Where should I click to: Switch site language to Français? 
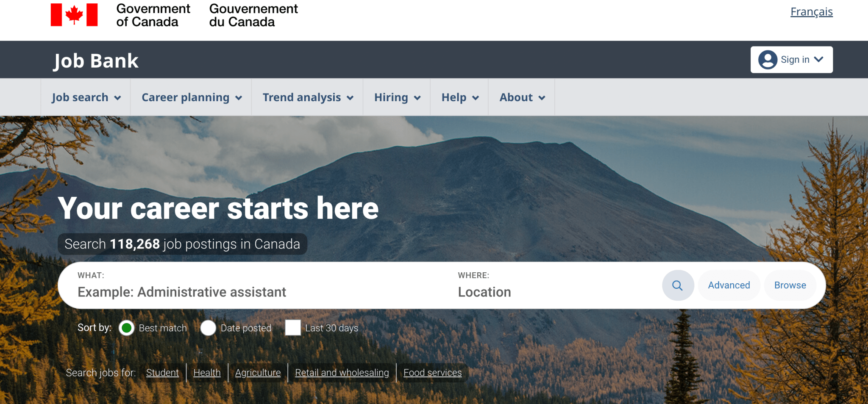[x=811, y=12]
